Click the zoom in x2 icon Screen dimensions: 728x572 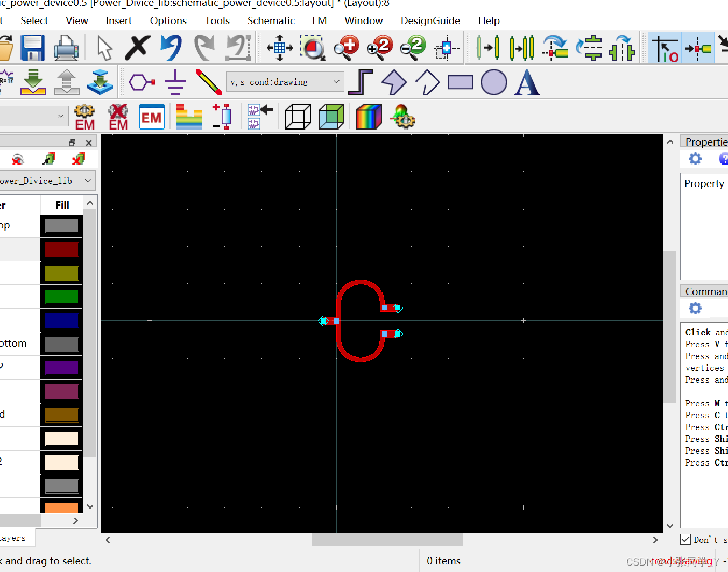[x=380, y=48]
